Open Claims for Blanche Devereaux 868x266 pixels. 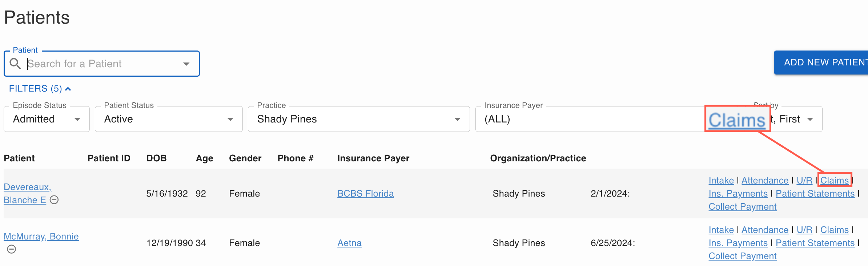point(834,181)
